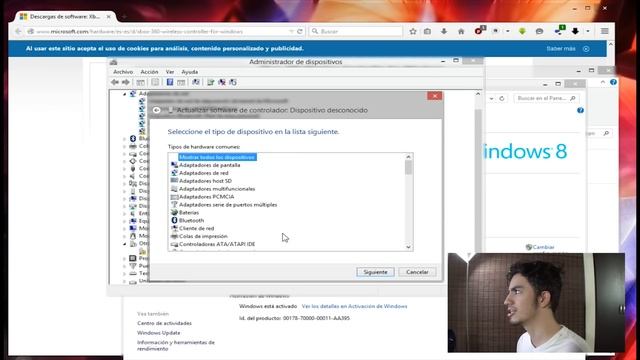Click green download extension icon
The width and height of the screenshot is (640, 360).
click(522, 31)
